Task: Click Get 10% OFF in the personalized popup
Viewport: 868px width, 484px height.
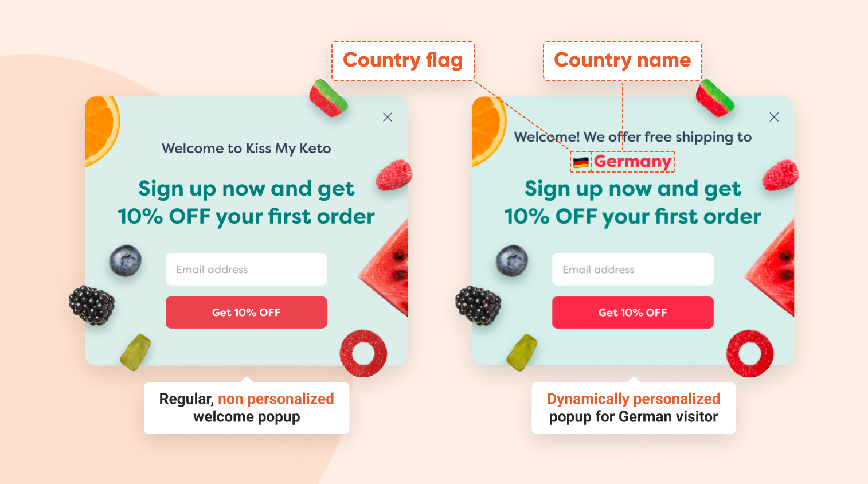Action: point(633,313)
